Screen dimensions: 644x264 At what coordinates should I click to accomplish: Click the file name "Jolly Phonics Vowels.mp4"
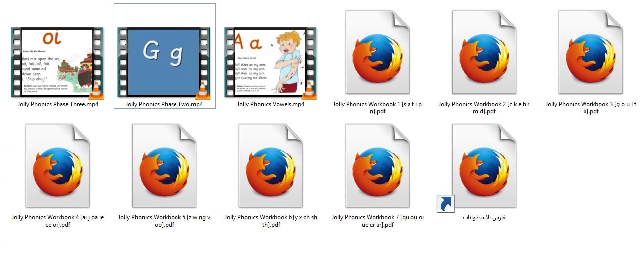click(x=271, y=104)
